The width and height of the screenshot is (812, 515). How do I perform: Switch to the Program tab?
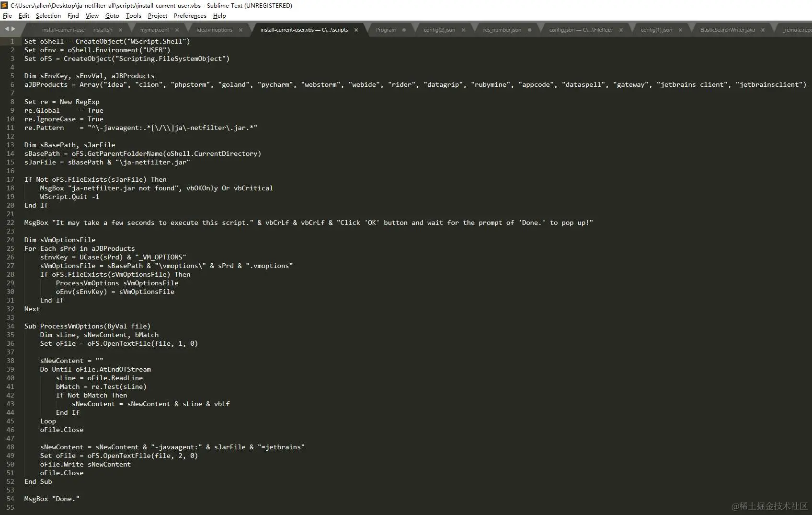tap(386, 30)
